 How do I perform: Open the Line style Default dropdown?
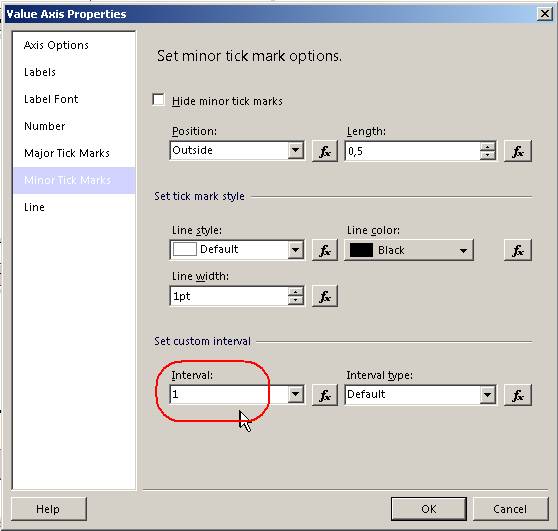point(295,249)
